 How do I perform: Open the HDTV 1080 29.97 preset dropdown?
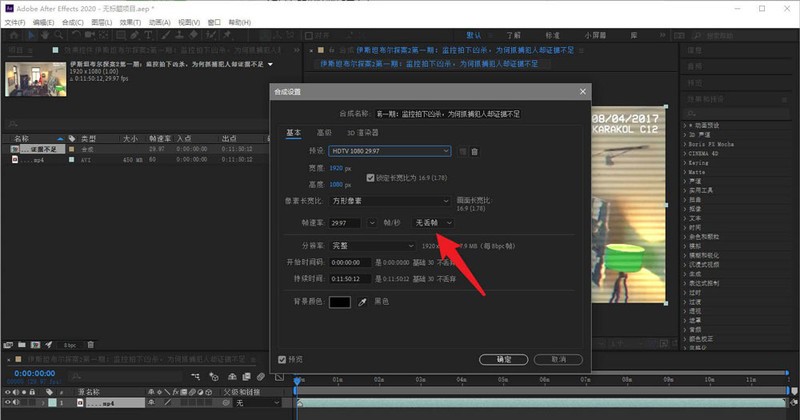point(392,151)
